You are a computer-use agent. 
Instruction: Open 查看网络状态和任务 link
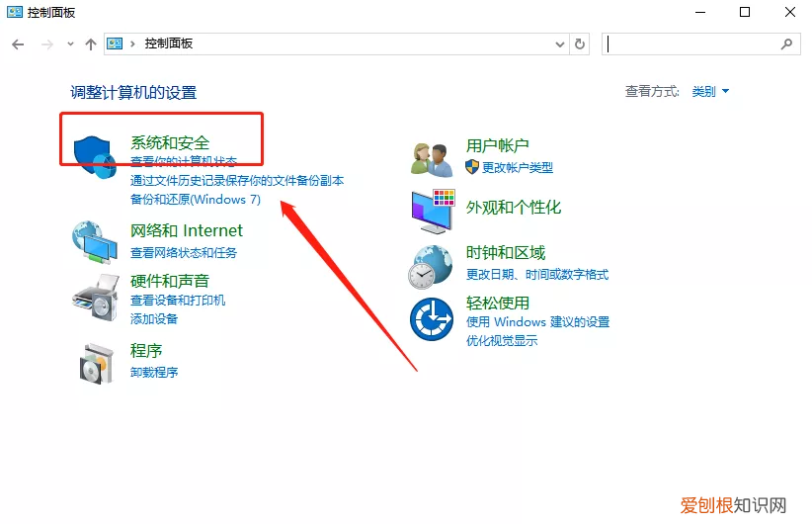(184, 252)
